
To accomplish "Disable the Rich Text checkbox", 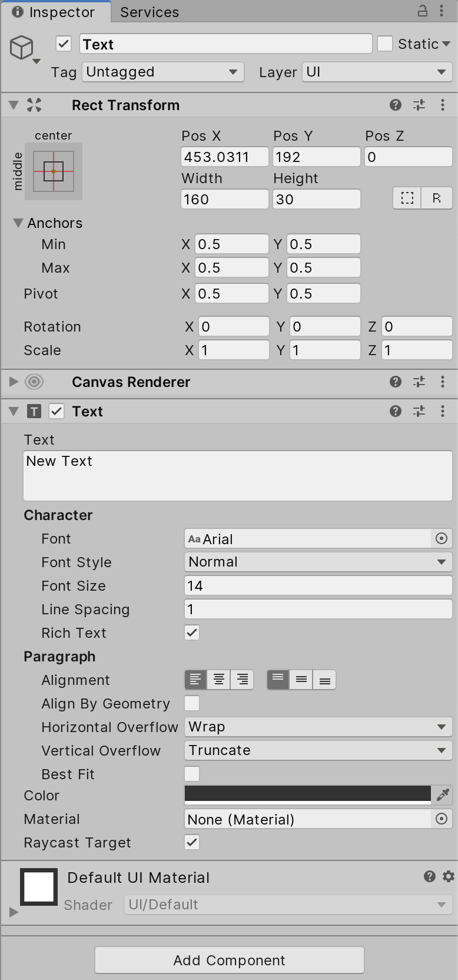I will click(x=192, y=633).
